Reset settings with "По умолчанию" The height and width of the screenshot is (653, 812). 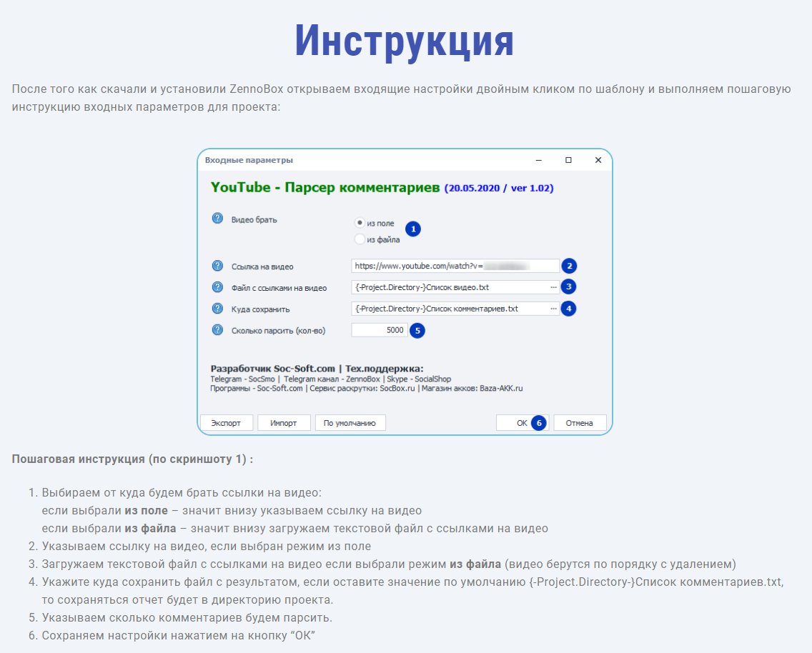[x=350, y=422]
